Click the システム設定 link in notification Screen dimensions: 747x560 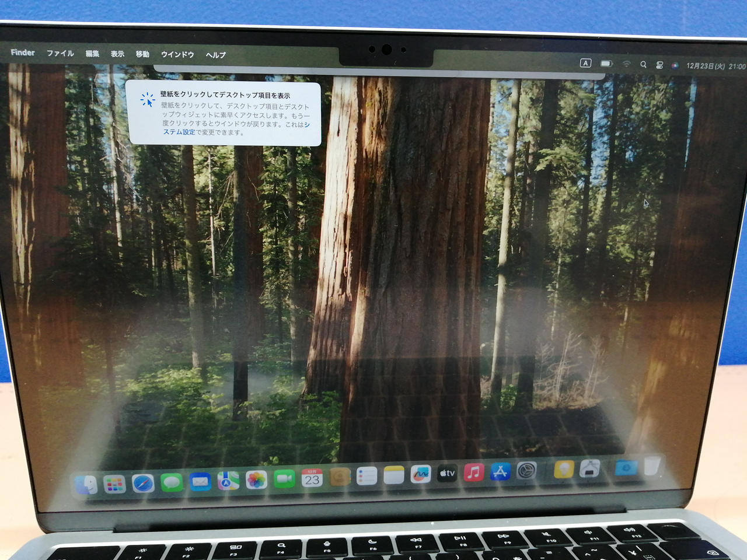click(x=180, y=132)
